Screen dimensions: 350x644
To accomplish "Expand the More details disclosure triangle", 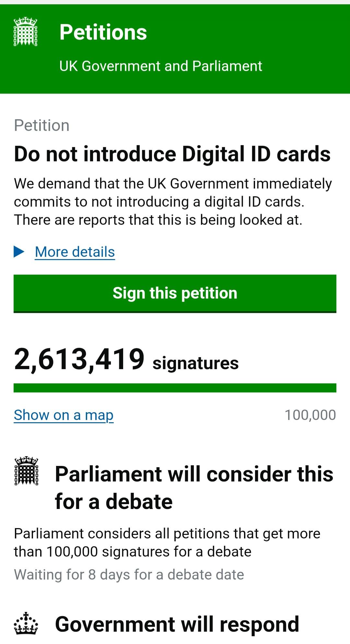I will tap(19, 252).
